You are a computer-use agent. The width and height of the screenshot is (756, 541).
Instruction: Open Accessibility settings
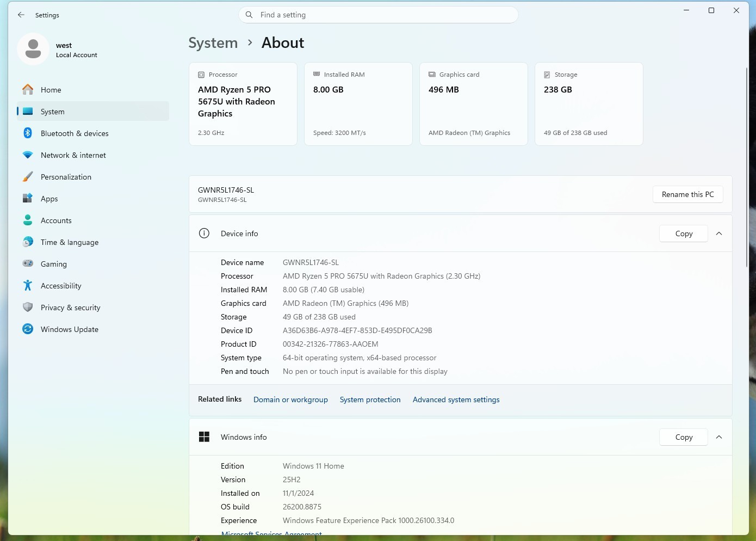click(93, 286)
